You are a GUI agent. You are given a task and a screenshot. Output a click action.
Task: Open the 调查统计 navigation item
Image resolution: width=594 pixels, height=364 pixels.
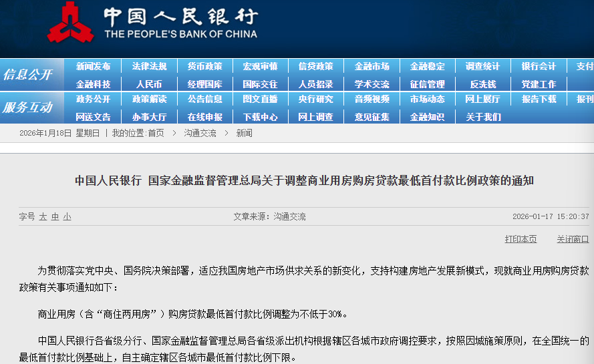point(482,66)
